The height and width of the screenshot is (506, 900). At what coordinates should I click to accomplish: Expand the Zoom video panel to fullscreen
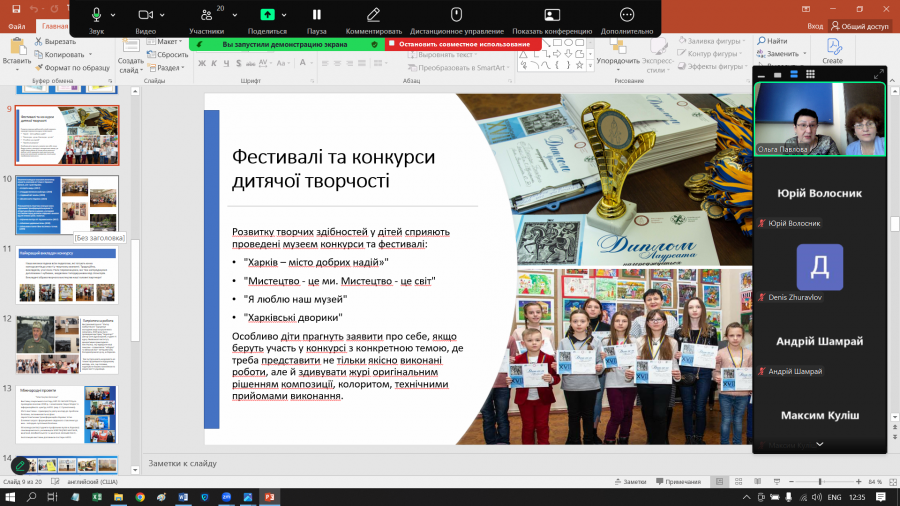[878, 74]
